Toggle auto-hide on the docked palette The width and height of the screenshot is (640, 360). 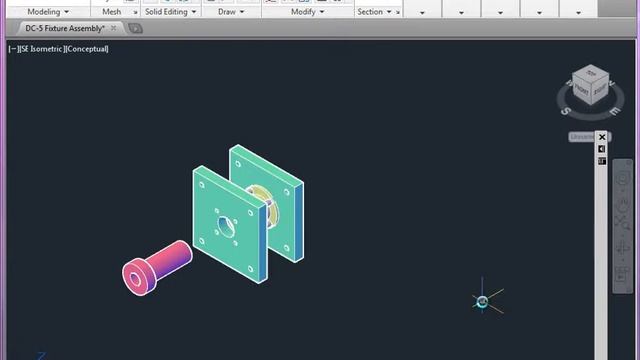coord(602,149)
